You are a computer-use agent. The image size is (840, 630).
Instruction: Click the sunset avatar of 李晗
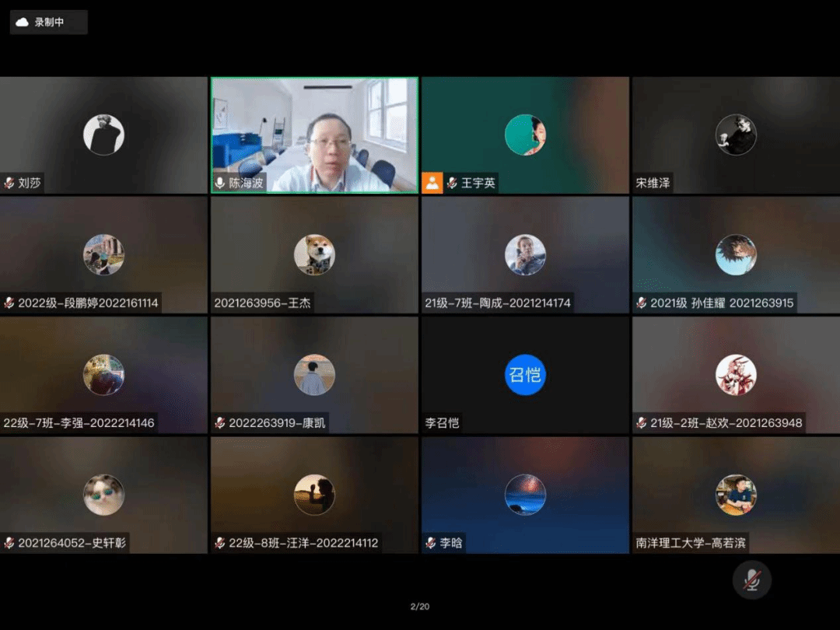525,495
